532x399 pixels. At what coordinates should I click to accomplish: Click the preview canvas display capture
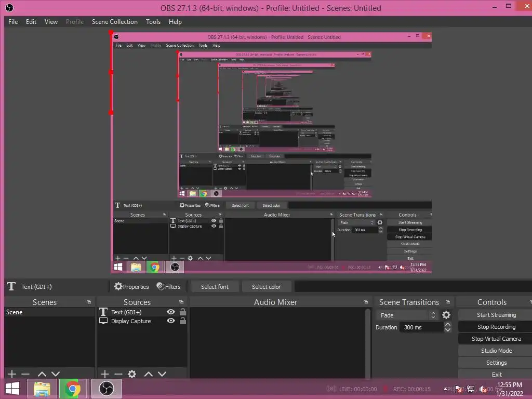tap(271, 153)
